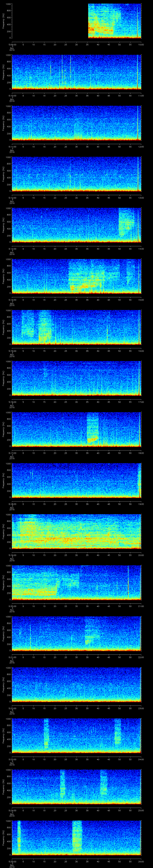153x868 pixels.
Task: Click the 15:00 end time label
Action: pyautogui.click(x=141, y=300)
